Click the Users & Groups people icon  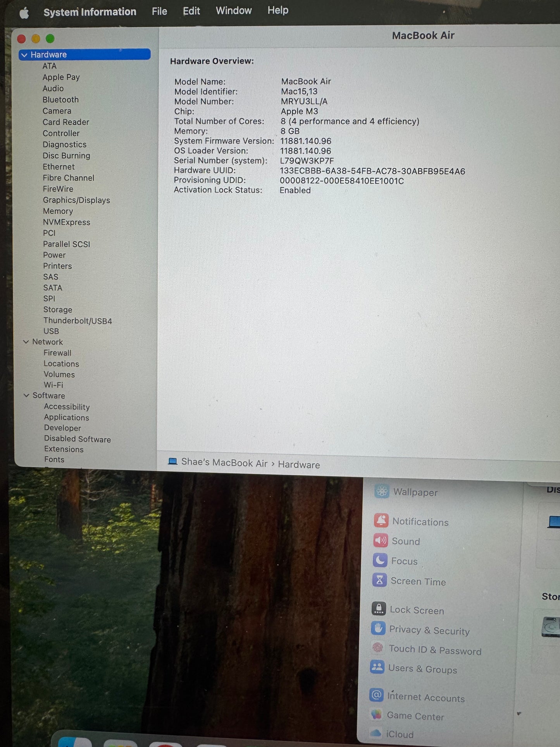[x=377, y=667]
